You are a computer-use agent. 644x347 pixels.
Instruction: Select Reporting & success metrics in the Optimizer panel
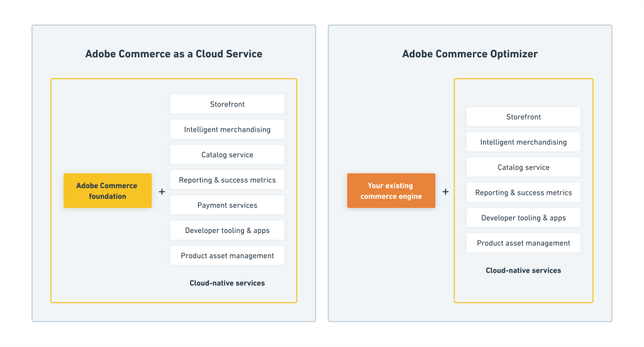pos(523,193)
